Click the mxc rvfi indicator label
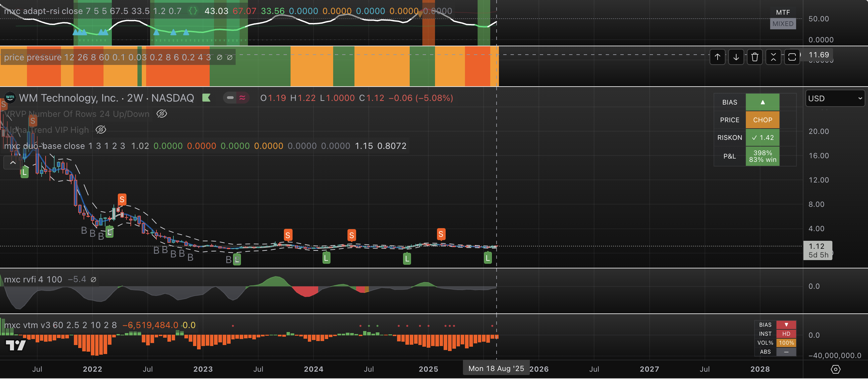 point(20,279)
